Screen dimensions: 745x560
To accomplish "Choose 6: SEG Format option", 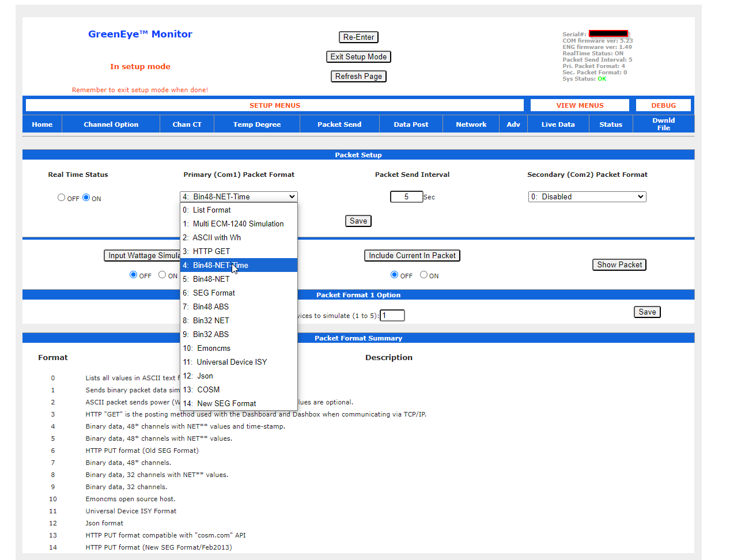I will pyautogui.click(x=239, y=293).
